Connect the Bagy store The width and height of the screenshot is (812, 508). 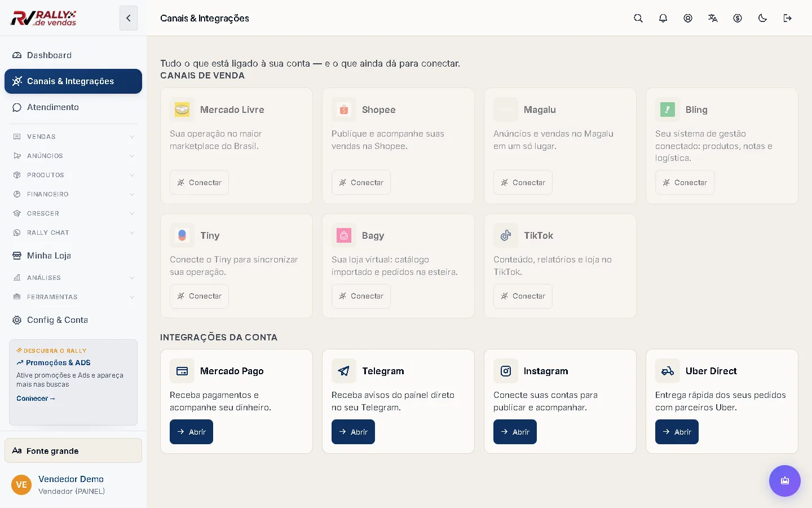coord(361,296)
